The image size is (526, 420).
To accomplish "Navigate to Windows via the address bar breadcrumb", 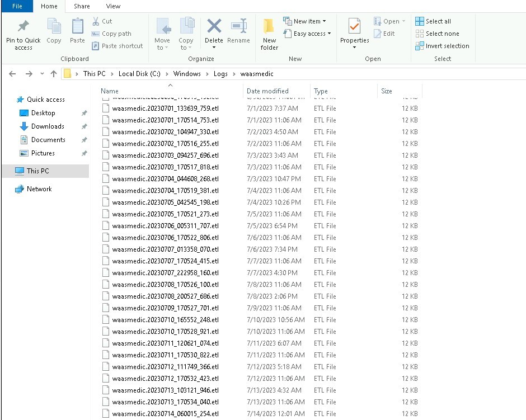I will pyautogui.click(x=187, y=73).
